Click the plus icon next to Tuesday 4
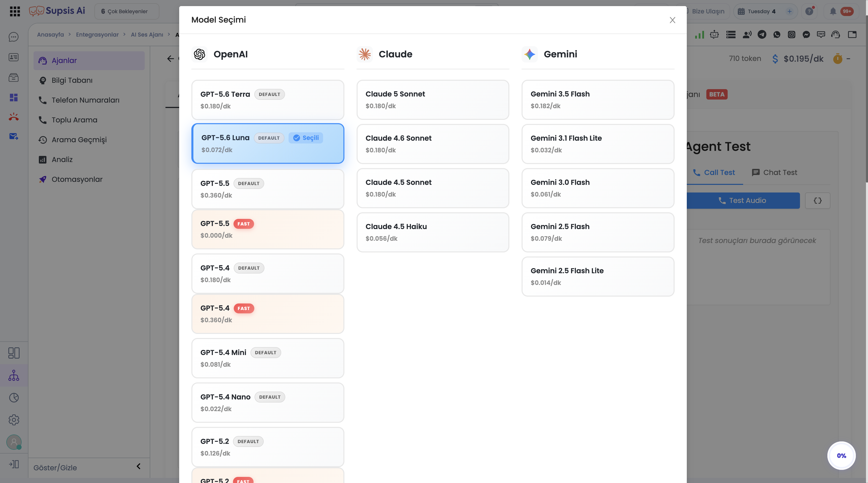The height and width of the screenshot is (483, 868). pyautogui.click(x=790, y=11)
